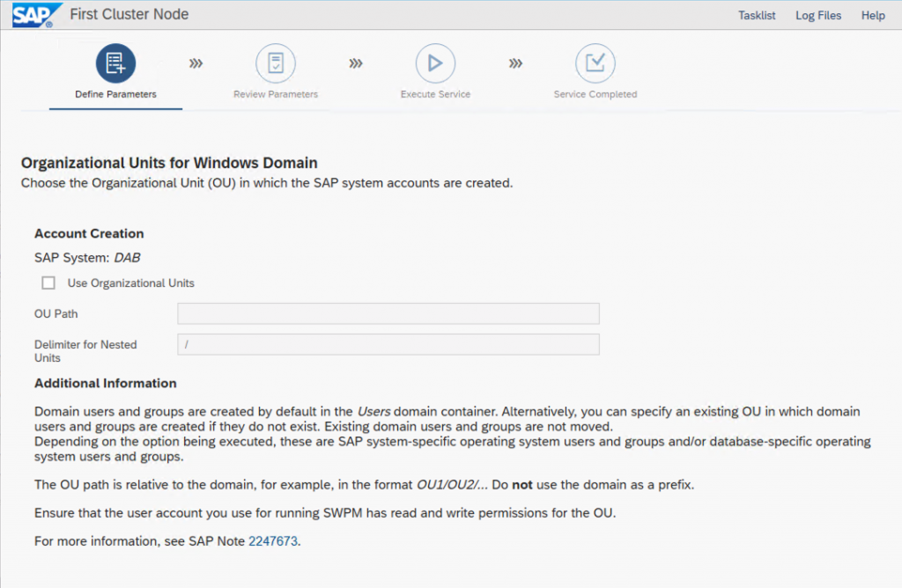Select the Define Parameters step icon
This screenshot has width=902, height=588.
point(115,63)
